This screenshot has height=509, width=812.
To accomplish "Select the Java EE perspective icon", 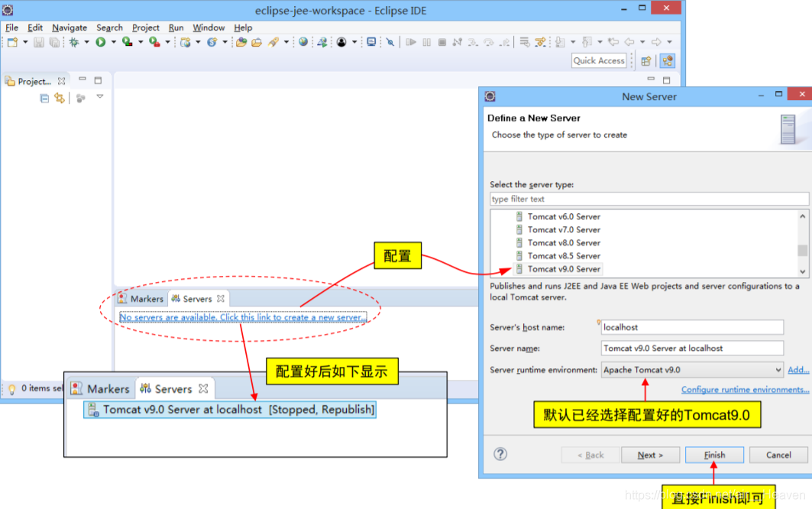I will [x=668, y=61].
